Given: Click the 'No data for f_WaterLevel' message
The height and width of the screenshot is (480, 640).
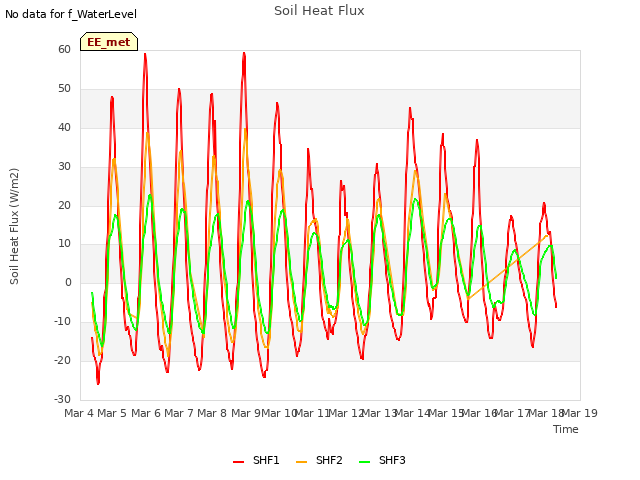Looking at the screenshot, I should pos(71,14).
